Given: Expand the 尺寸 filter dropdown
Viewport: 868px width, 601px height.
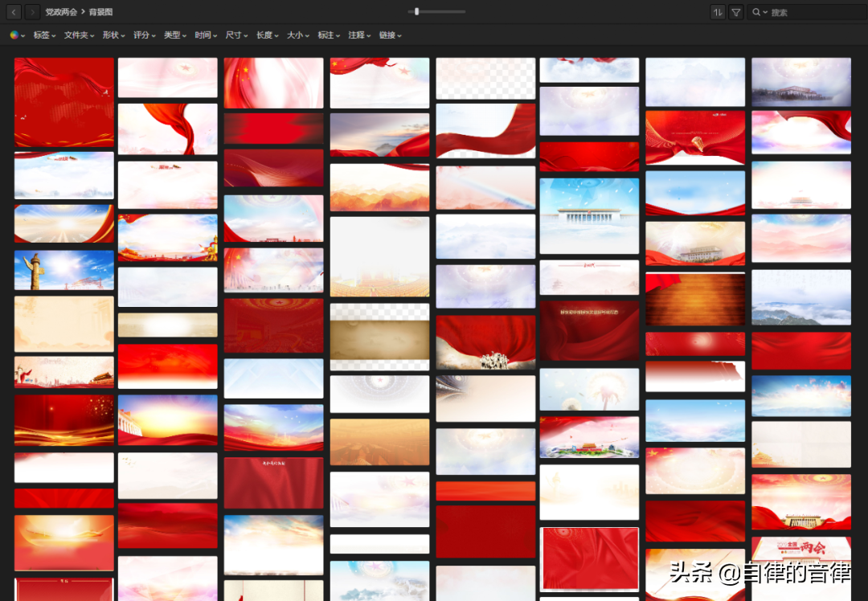Looking at the screenshot, I should [236, 35].
